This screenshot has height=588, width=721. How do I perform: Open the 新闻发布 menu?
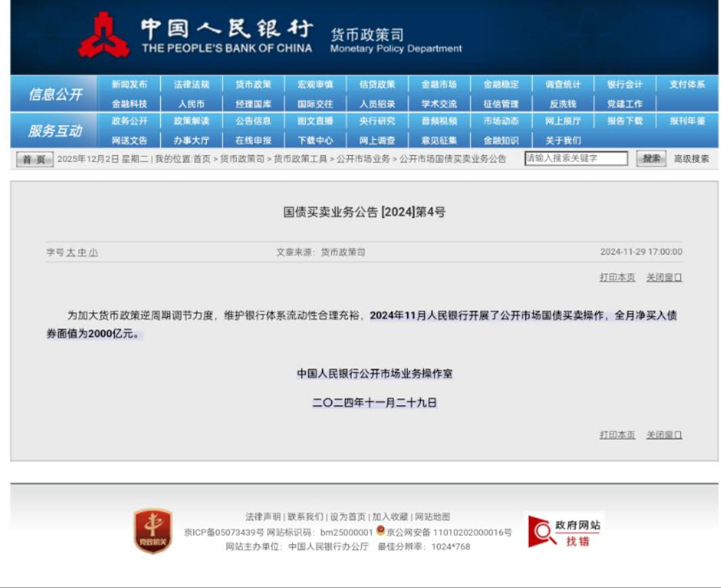tap(129, 84)
